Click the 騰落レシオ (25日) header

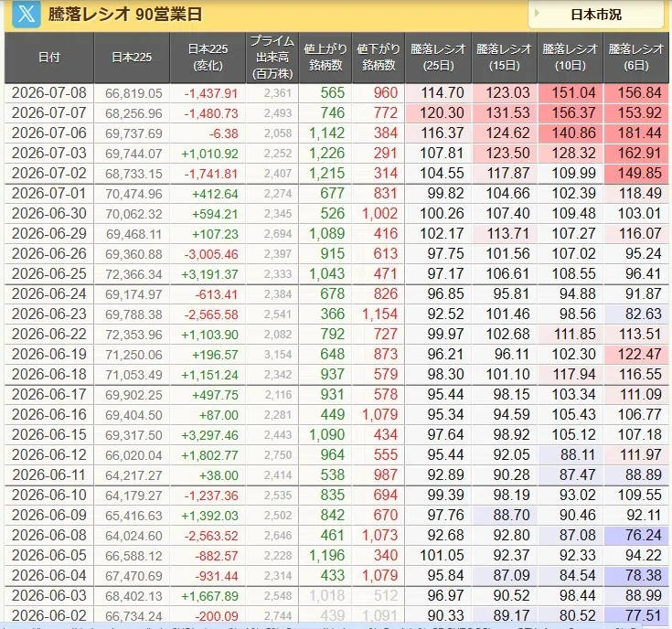[438, 58]
